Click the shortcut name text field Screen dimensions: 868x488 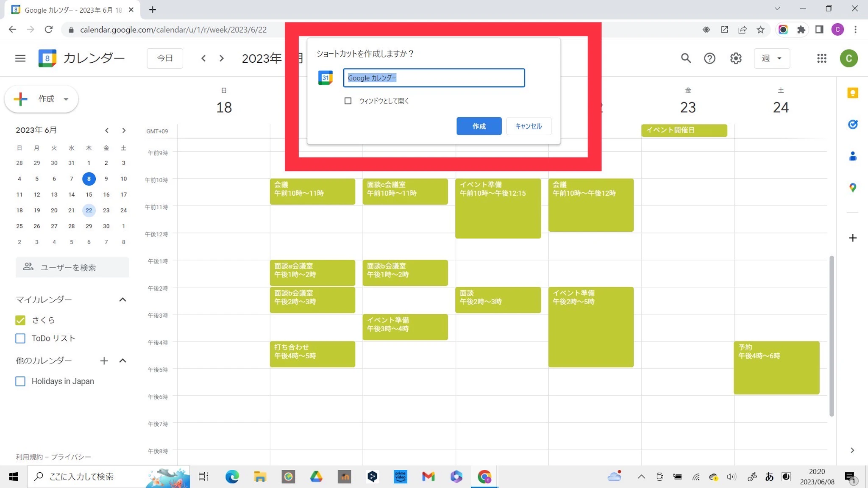434,78
